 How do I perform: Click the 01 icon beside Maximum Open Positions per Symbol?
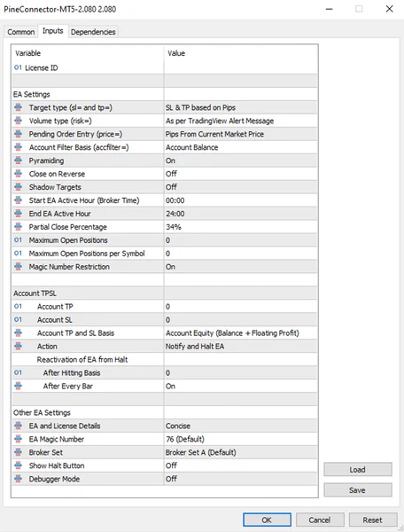18,253
